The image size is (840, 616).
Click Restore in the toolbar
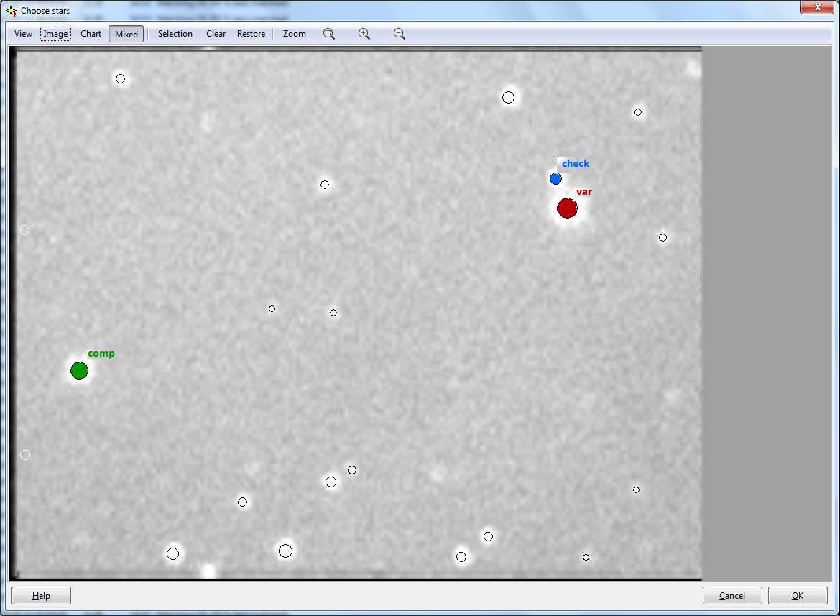[x=251, y=34]
